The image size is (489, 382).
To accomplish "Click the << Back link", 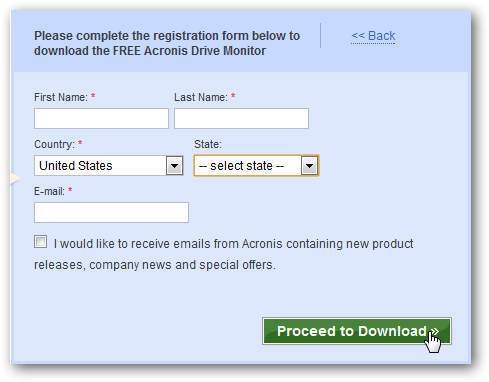I will (373, 36).
